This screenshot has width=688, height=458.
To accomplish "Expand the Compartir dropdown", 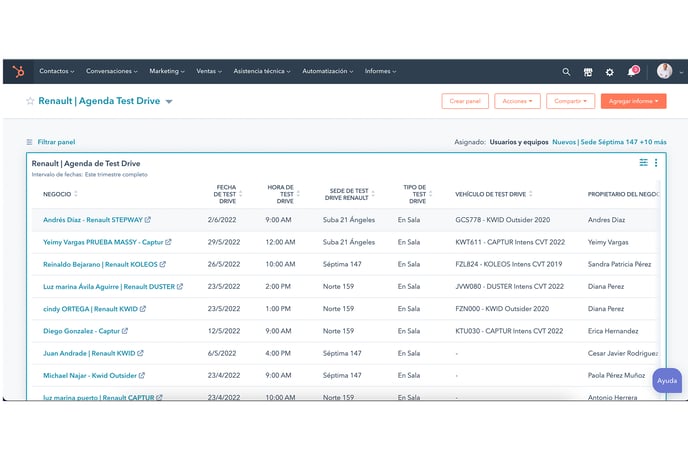I will [x=570, y=101].
